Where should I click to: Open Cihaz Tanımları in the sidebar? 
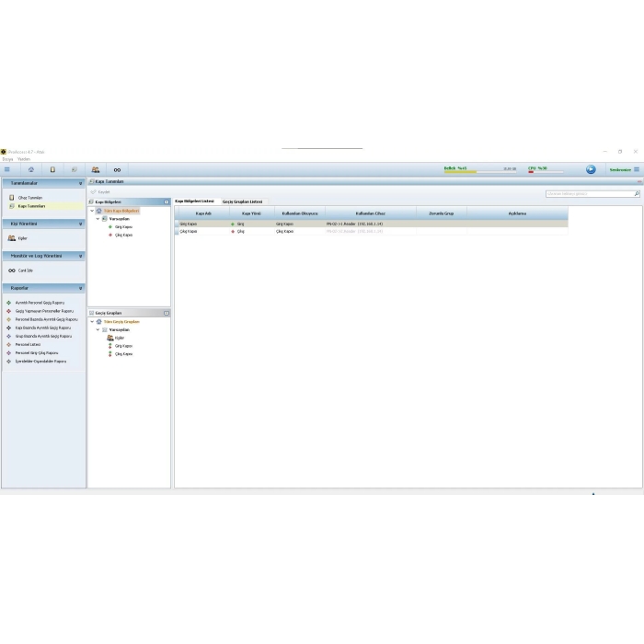tap(29, 198)
